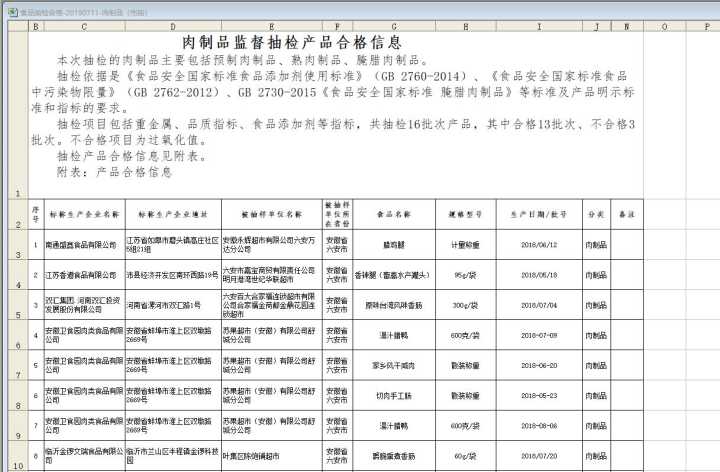Click the empty 备注 cell in sheet row 4
This screenshot has width=720, height=472.
tap(627, 275)
